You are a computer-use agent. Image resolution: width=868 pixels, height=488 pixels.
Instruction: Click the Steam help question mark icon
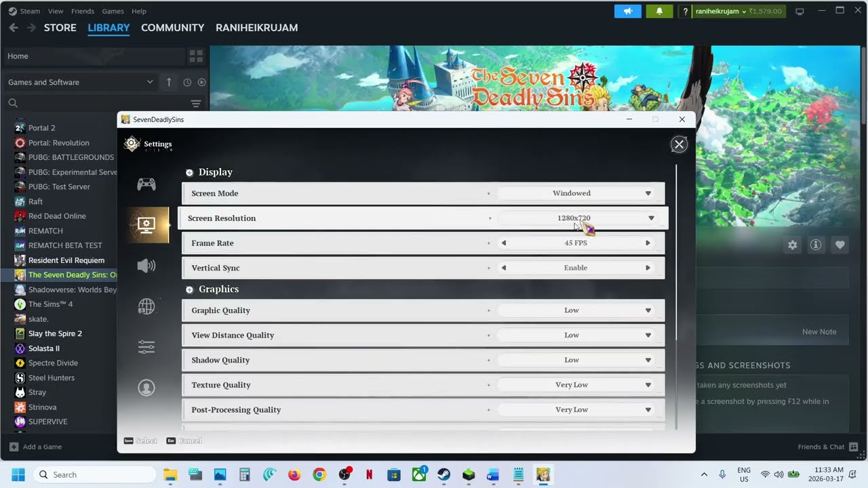coord(686,12)
